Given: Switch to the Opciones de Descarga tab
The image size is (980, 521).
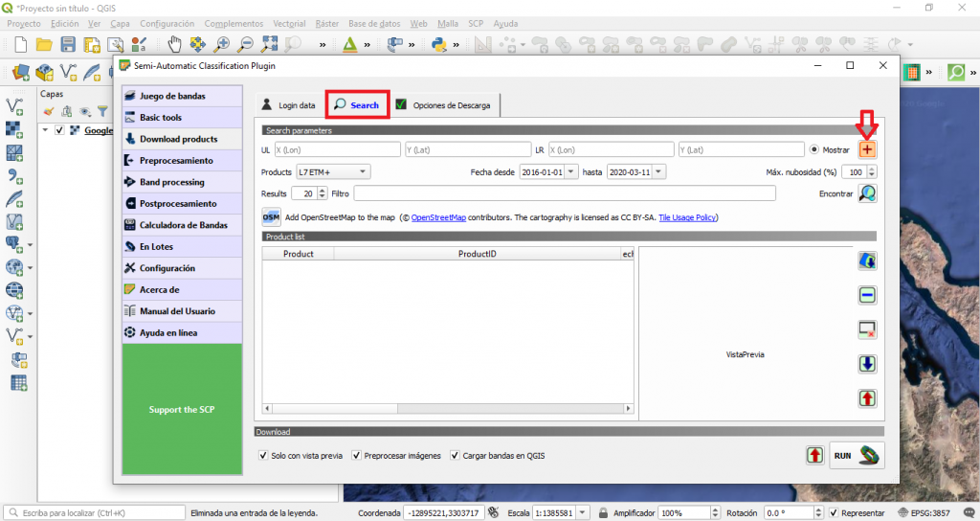Looking at the screenshot, I should tap(444, 105).
